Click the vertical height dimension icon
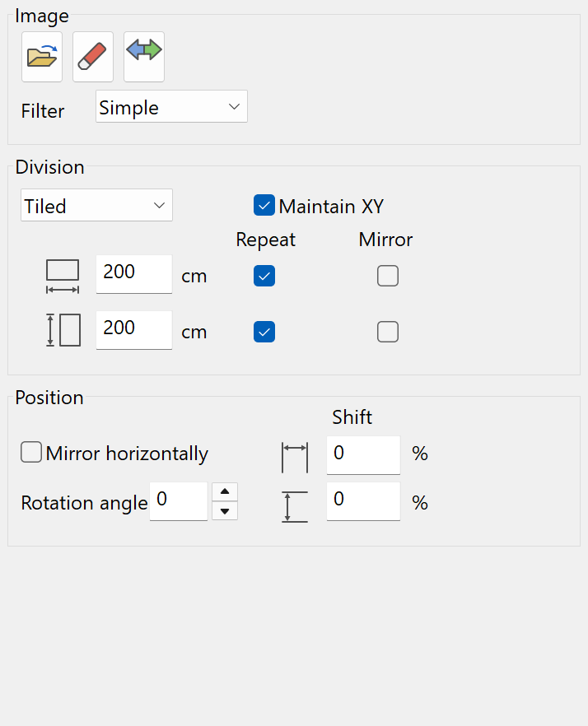588x726 pixels. pyautogui.click(x=63, y=329)
